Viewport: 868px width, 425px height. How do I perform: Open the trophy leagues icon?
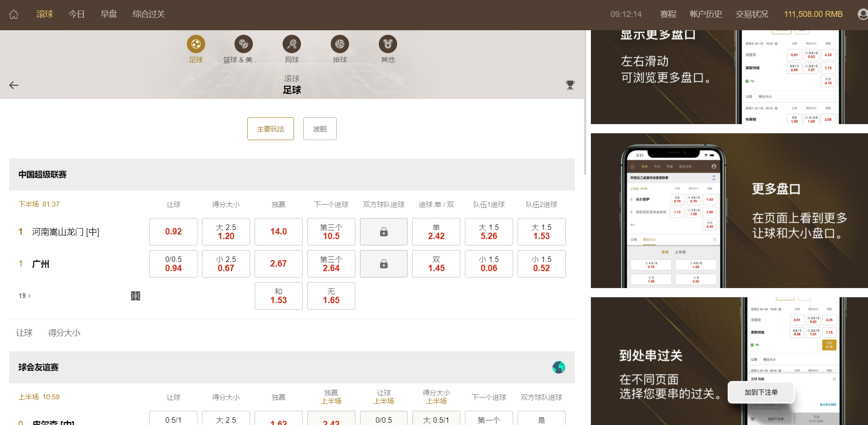[570, 85]
